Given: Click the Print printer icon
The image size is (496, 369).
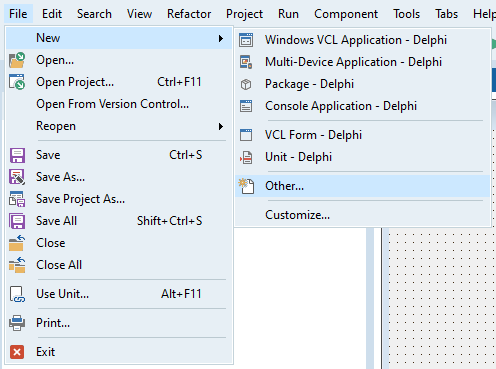Looking at the screenshot, I should click(x=17, y=323).
